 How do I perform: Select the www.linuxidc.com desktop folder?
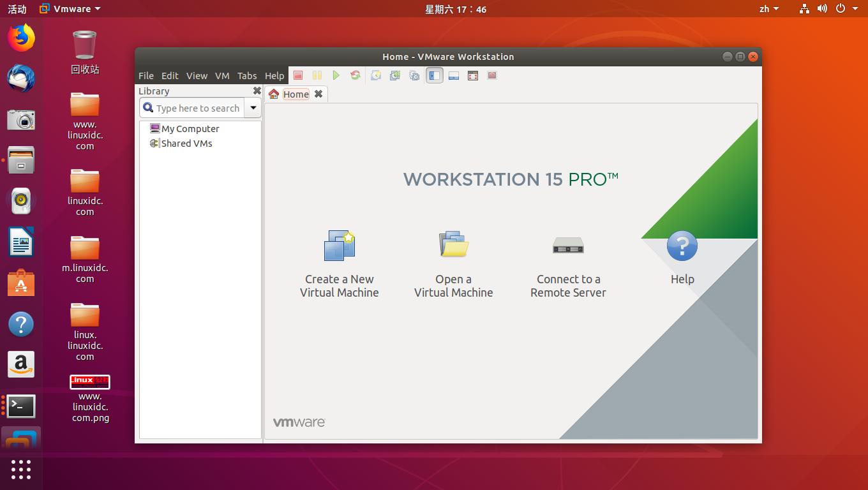point(85,121)
